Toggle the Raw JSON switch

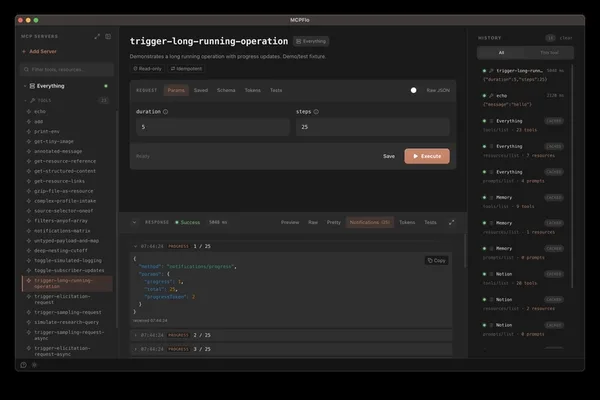coord(414,90)
